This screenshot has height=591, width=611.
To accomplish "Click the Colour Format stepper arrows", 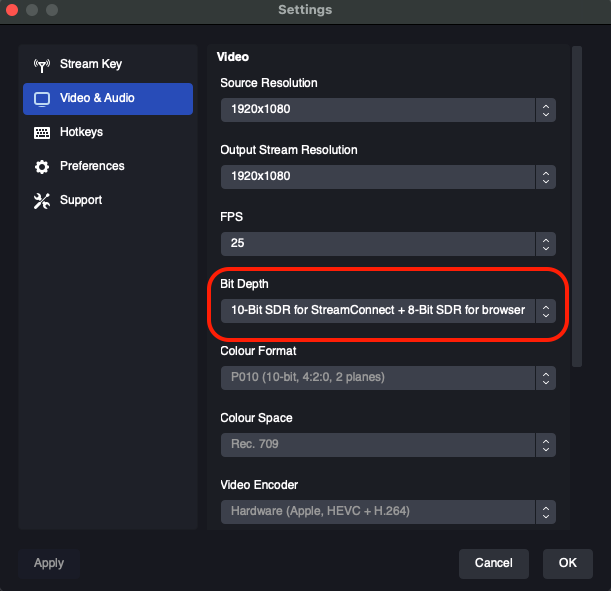I will coord(546,378).
